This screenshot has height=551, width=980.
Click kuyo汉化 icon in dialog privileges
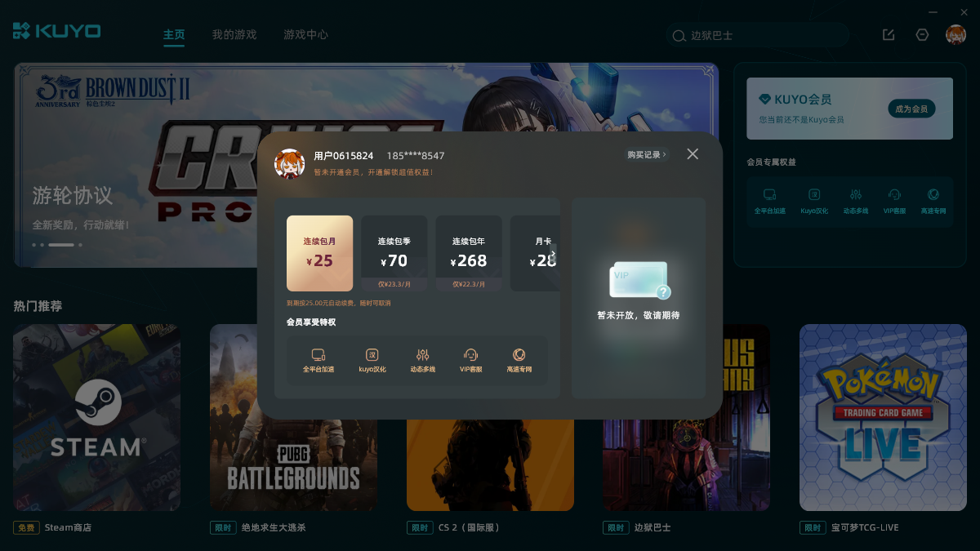(x=372, y=355)
